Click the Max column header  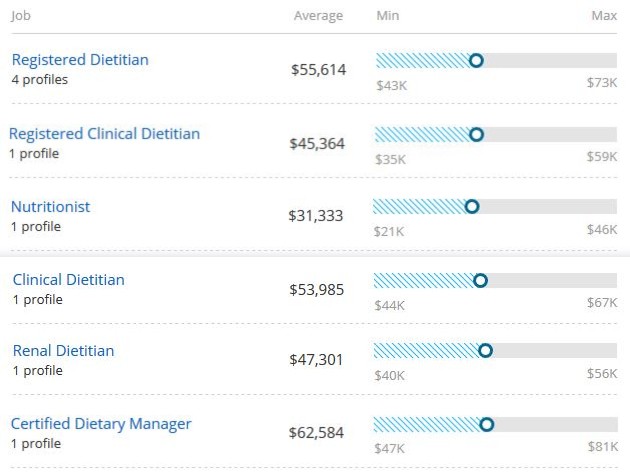[x=604, y=16]
